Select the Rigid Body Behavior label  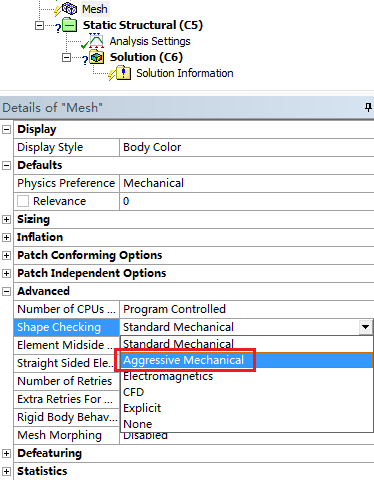click(66, 417)
